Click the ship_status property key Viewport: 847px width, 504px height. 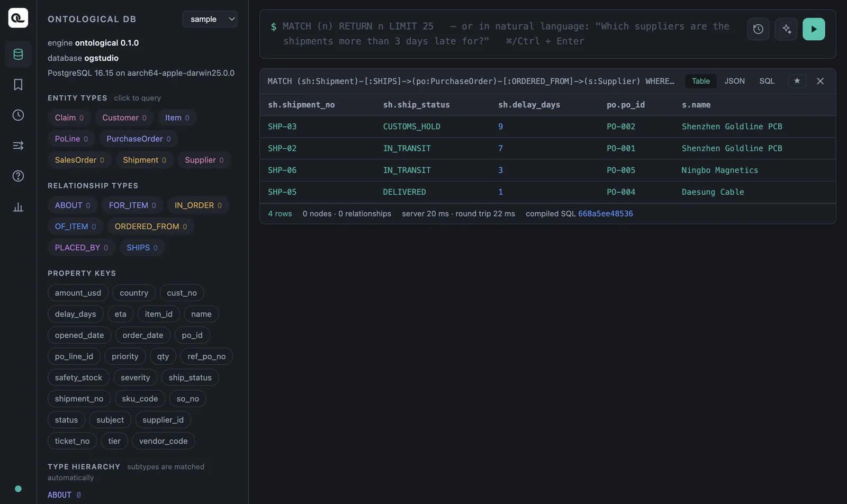[x=190, y=377]
